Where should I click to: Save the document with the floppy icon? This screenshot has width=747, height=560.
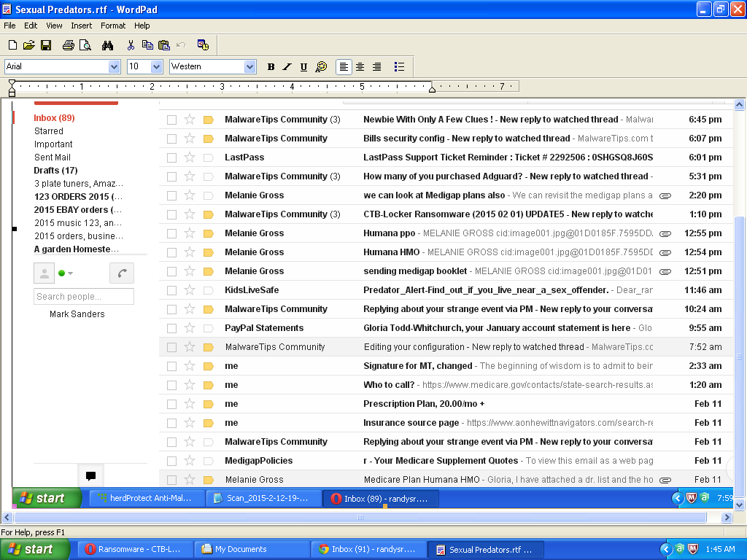tap(45, 45)
